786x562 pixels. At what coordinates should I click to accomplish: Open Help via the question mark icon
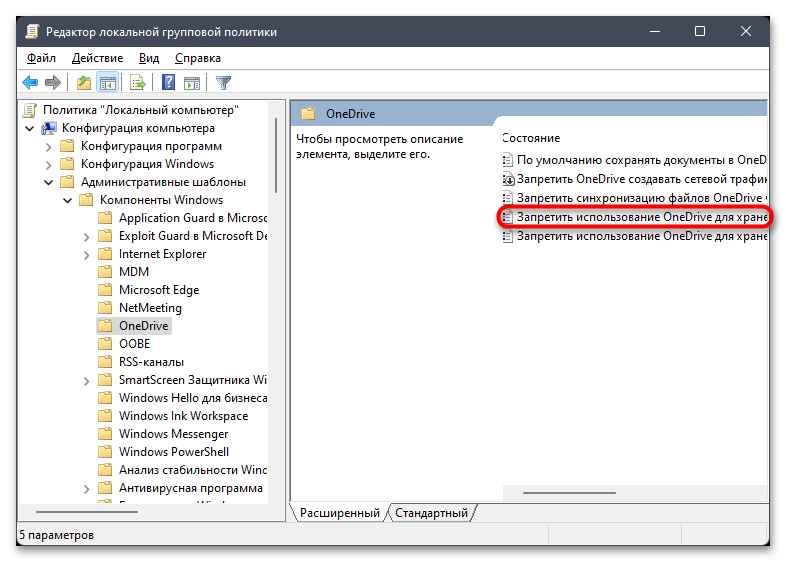168,82
